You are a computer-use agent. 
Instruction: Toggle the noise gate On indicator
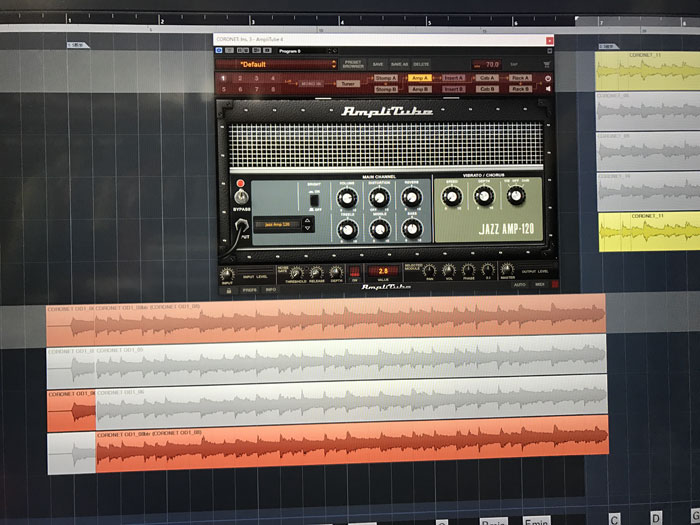pyautogui.click(x=355, y=271)
